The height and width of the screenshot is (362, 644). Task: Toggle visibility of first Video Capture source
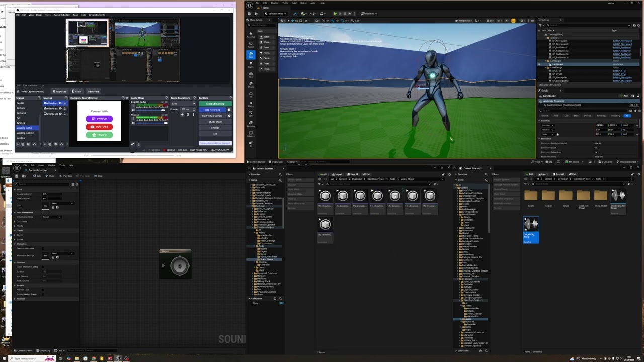click(x=60, y=103)
